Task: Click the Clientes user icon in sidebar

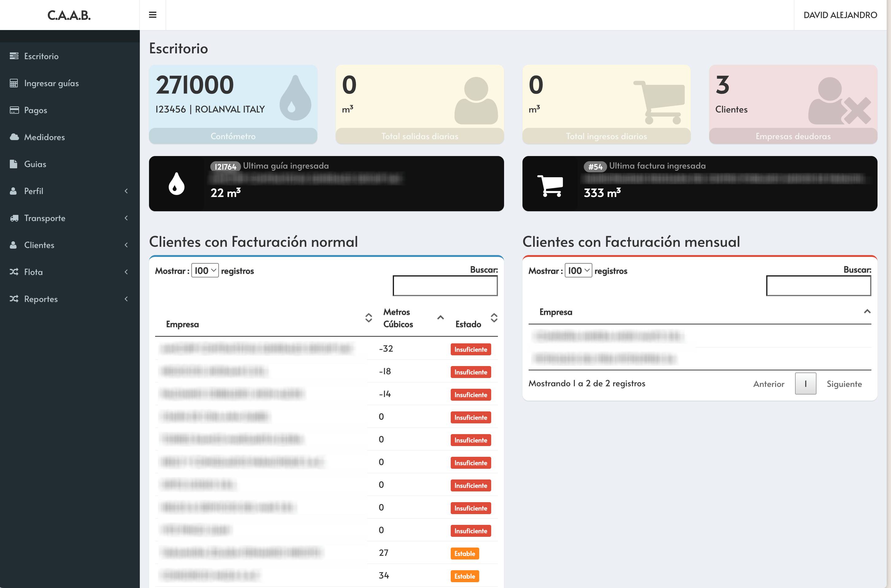Action: point(13,245)
